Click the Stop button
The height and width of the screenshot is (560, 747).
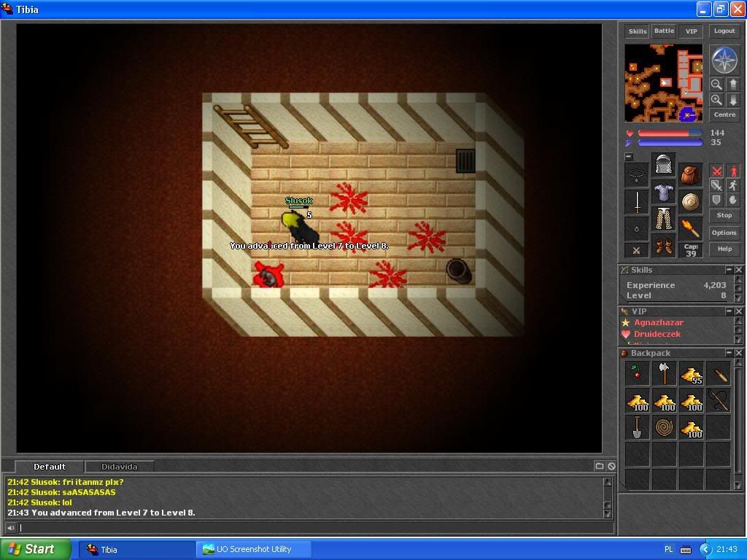pos(724,215)
